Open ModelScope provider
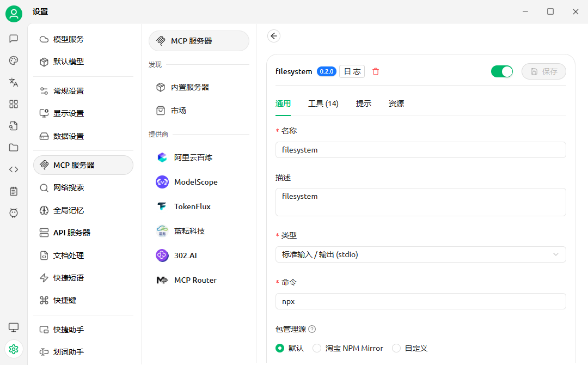588x365 pixels. [195, 182]
